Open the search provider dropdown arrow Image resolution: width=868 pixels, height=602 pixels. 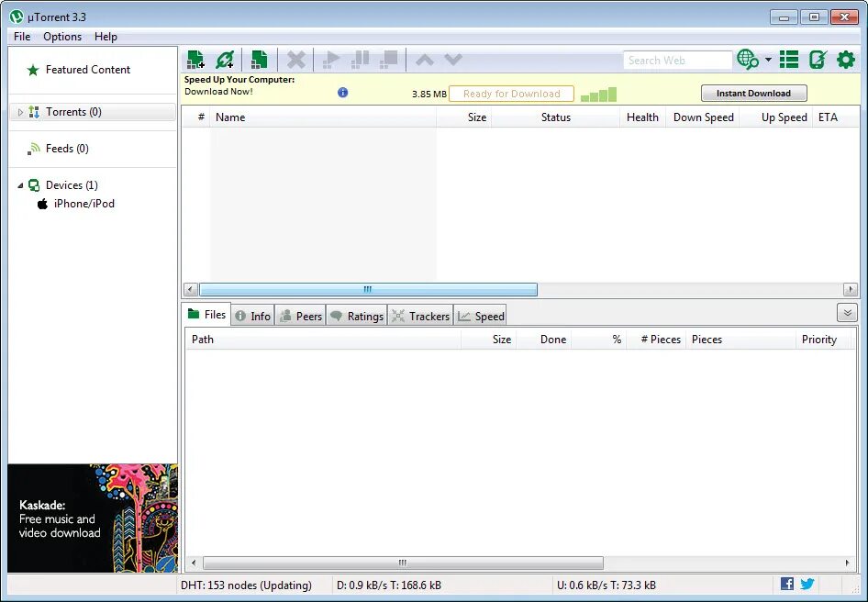(768, 60)
